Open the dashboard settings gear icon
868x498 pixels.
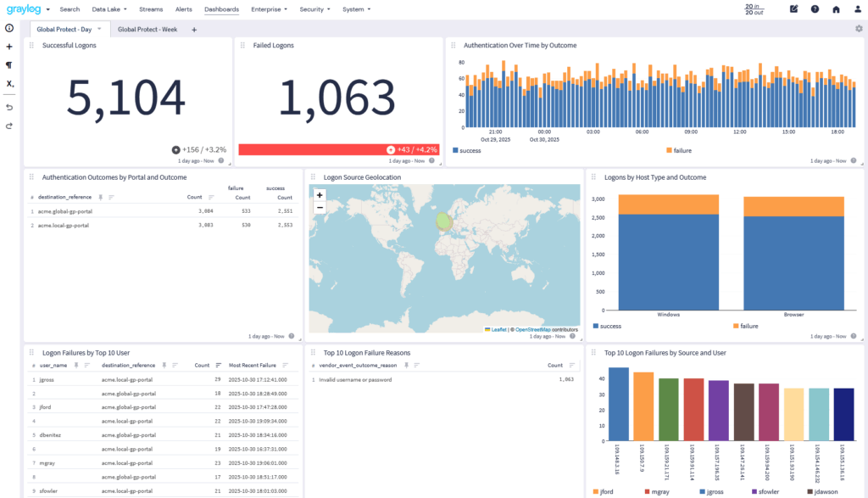[859, 28]
